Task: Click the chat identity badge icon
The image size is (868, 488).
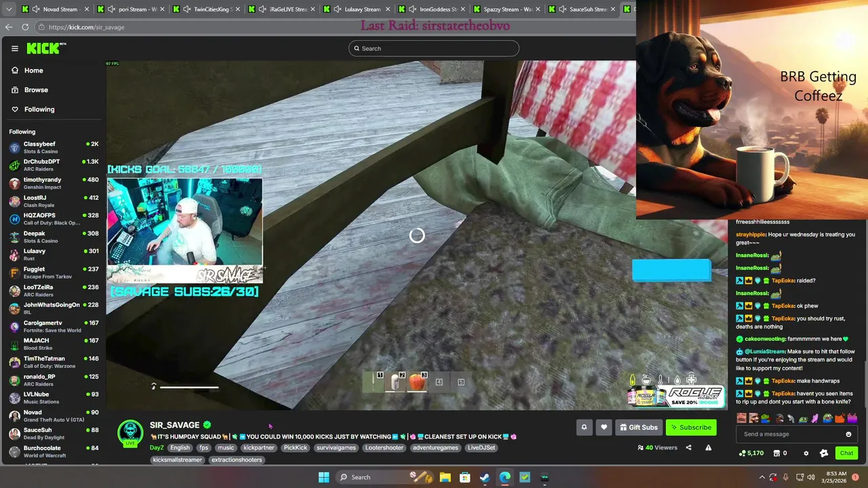Action: [824, 453]
